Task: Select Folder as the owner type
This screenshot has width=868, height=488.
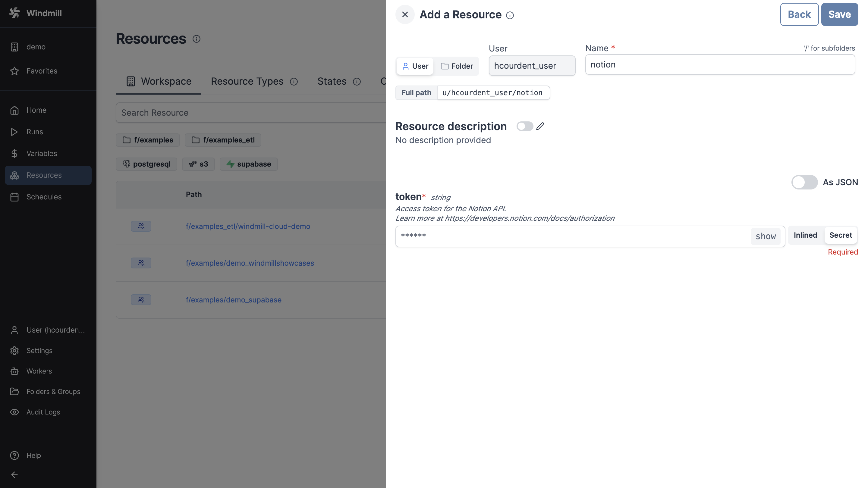Action: point(457,66)
